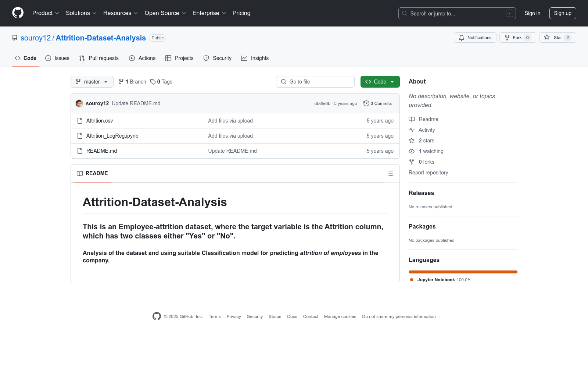Click the Activity pulse icon
588x368 pixels.
coord(412,130)
